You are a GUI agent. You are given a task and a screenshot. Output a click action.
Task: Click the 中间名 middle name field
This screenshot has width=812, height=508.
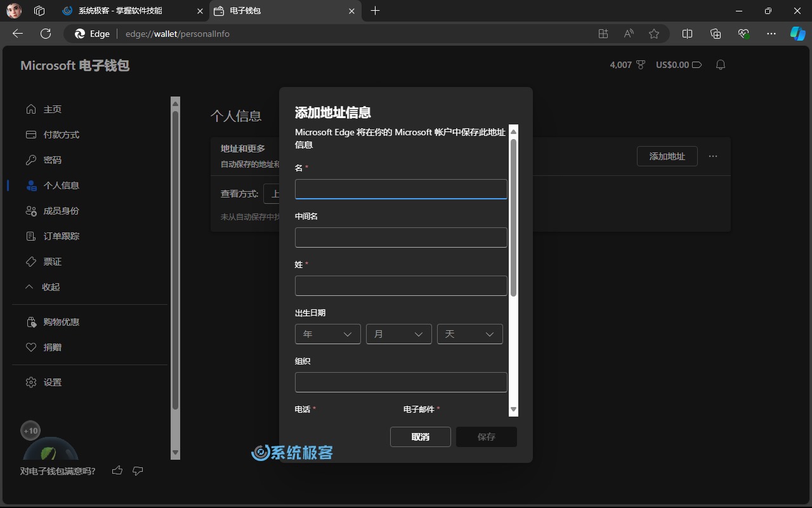[401, 237]
